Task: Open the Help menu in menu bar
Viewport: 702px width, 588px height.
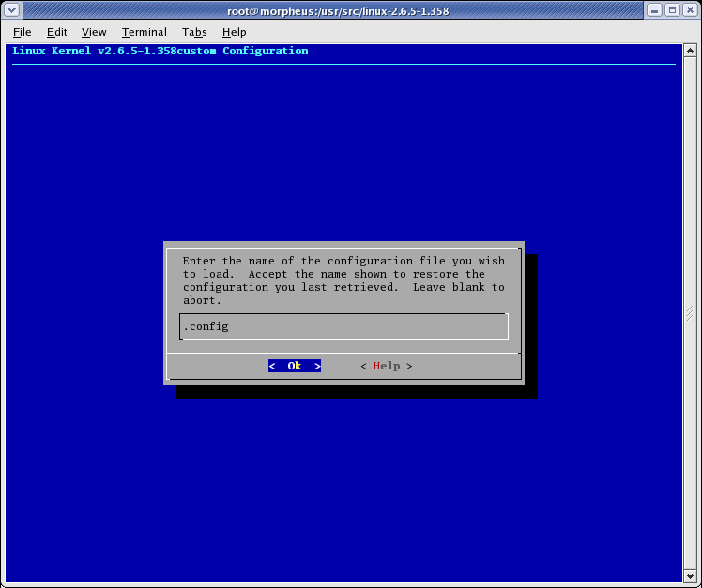Action: click(x=234, y=32)
